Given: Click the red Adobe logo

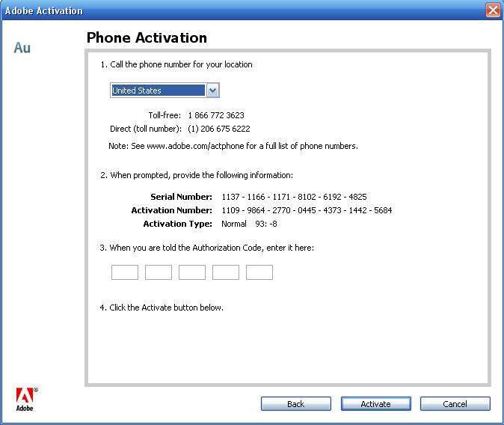Looking at the screenshot, I should pyautogui.click(x=25, y=400).
